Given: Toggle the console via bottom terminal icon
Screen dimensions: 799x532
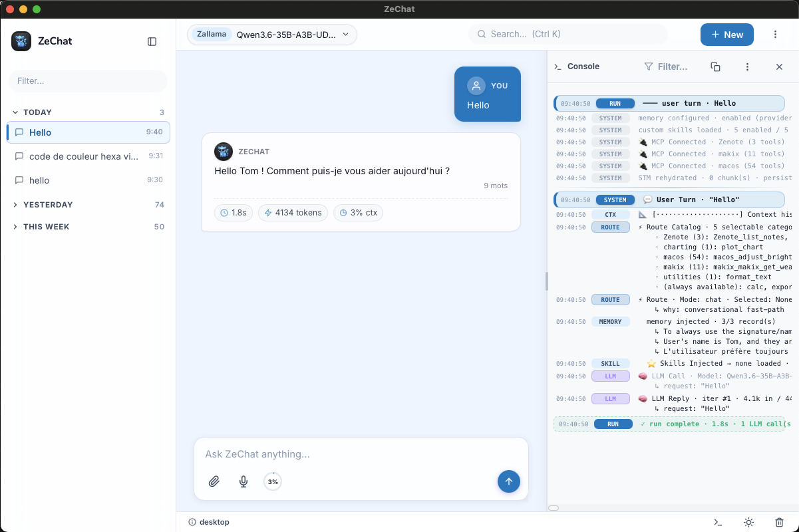Looking at the screenshot, I should tap(718, 523).
